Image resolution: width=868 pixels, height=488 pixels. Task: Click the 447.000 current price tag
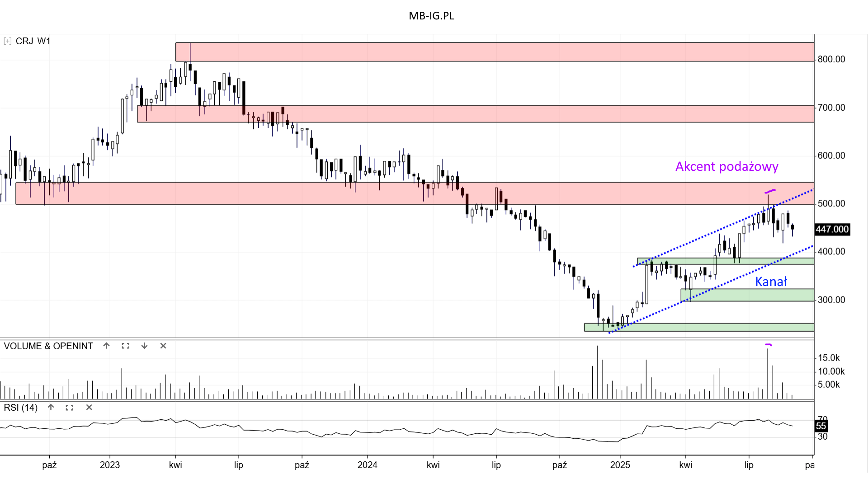(x=832, y=230)
